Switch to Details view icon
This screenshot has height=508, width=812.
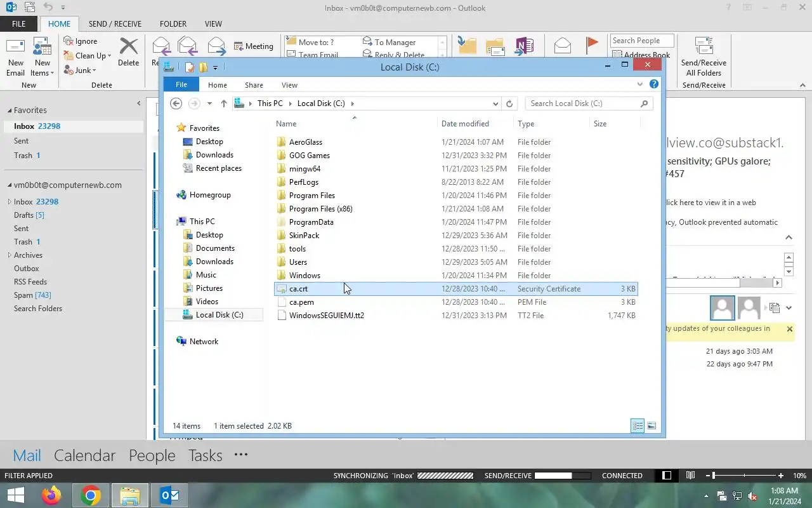pos(638,426)
